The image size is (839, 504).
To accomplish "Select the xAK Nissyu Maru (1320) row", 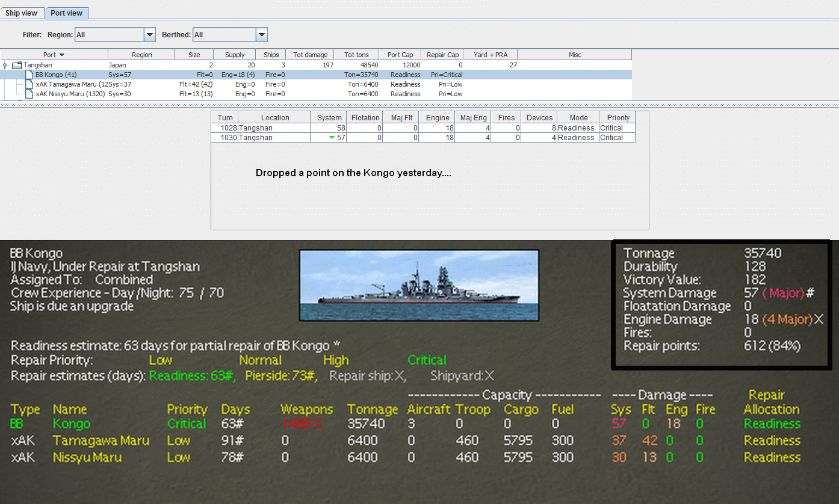I will pyautogui.click(x=316, y=94).
